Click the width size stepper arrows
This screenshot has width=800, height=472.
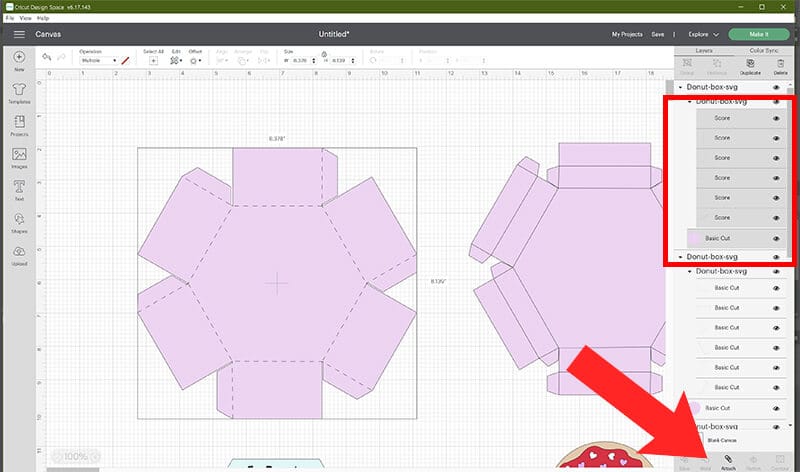pyautogui.click(x=313, y=61)
